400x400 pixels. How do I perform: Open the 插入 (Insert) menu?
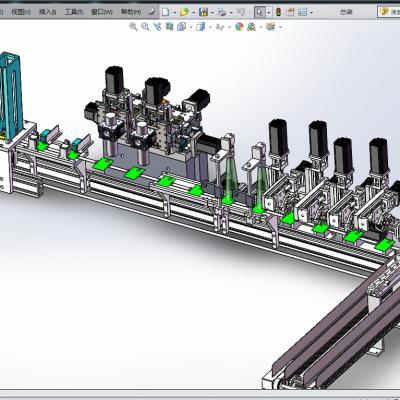coord(48,12)
